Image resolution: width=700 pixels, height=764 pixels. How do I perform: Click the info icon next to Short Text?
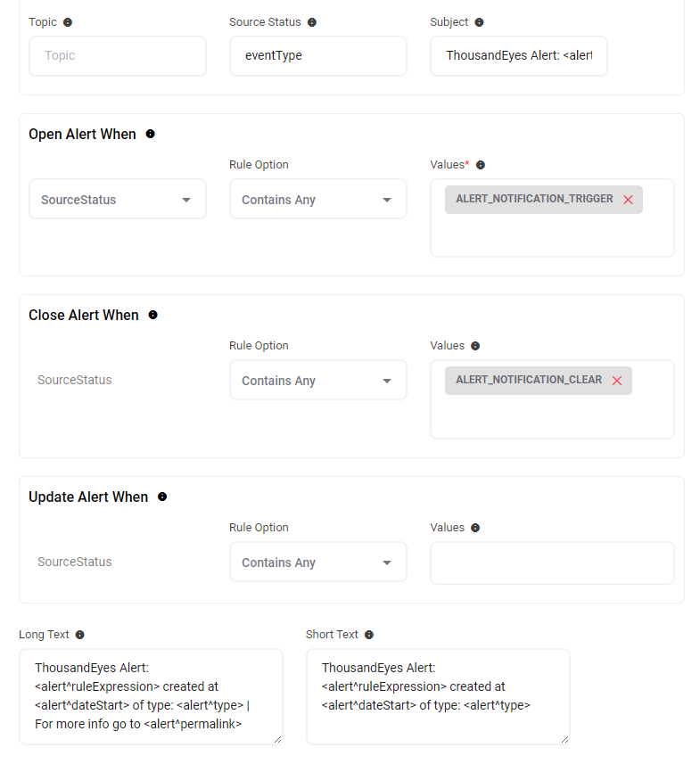coord(369,635)
